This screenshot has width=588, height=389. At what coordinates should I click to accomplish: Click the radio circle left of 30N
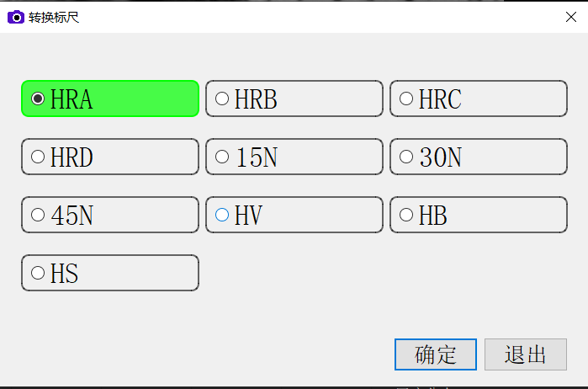point(406,157)
